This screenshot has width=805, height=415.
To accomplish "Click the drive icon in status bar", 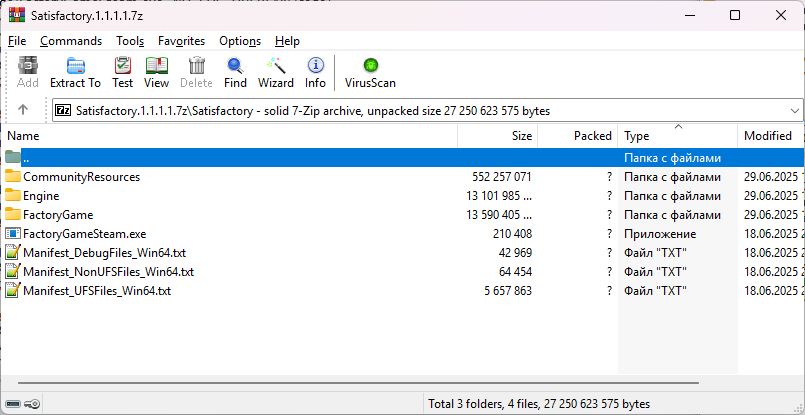I will pos(14,404).
